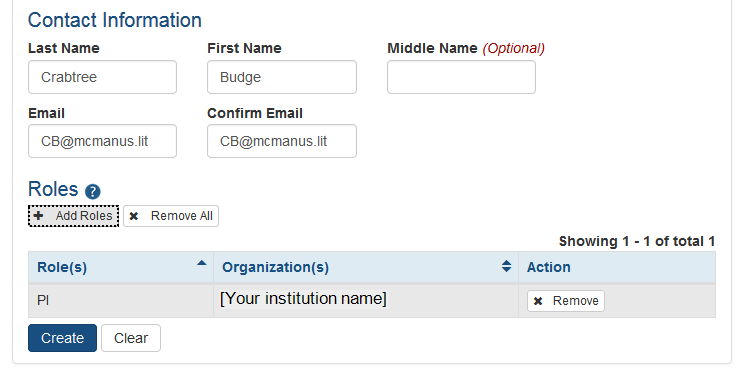Select the [Your institution name] organization cell
751x382 pixels.
click(x=366, y=301)
